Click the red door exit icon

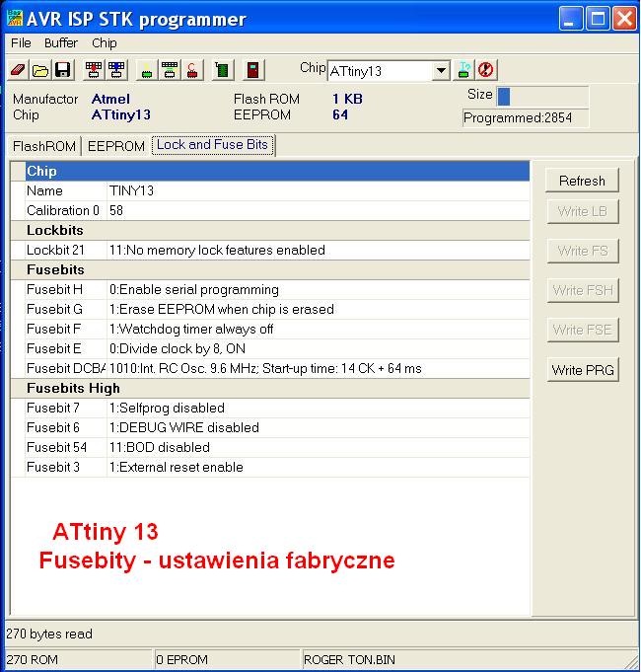pos(253,69)
